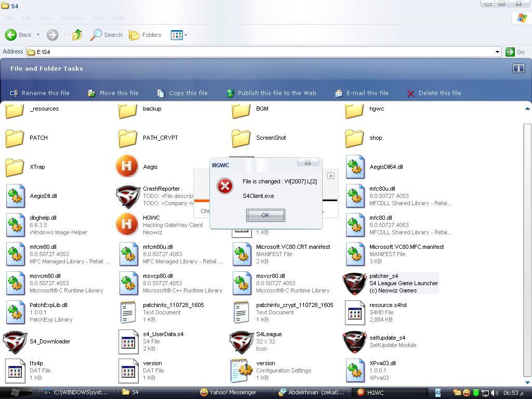Click E-mail this file
Viewport: 532px width, 399px height.
[x=362, y=93]
